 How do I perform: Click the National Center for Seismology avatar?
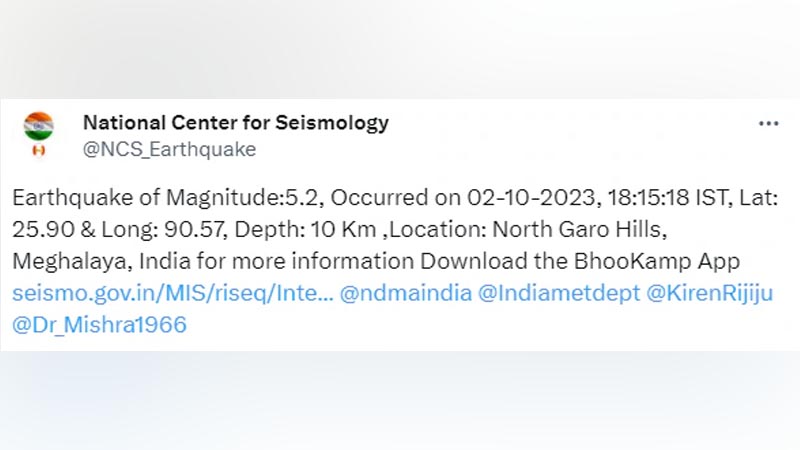pos(39,126)
